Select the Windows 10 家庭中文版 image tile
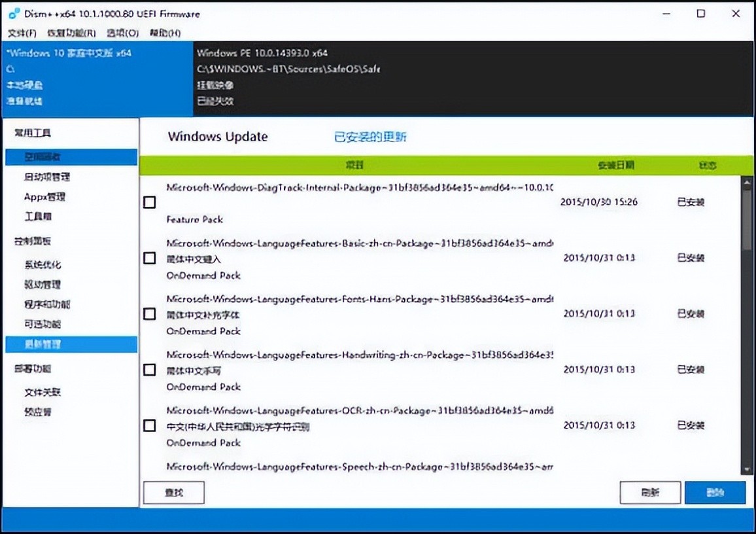This screenshot has height=534, width=756. [x=69, y=77]
